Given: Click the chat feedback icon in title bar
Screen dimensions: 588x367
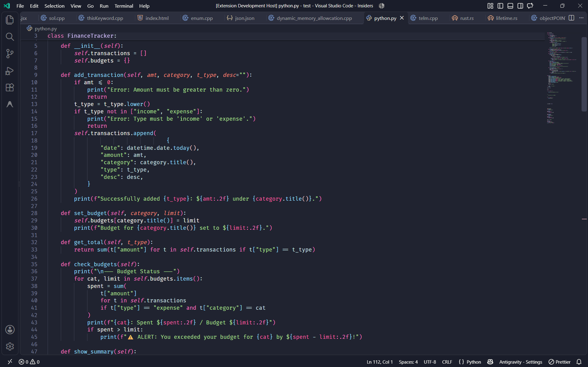Looking at the screenshot, I should (x=530, y=6).
